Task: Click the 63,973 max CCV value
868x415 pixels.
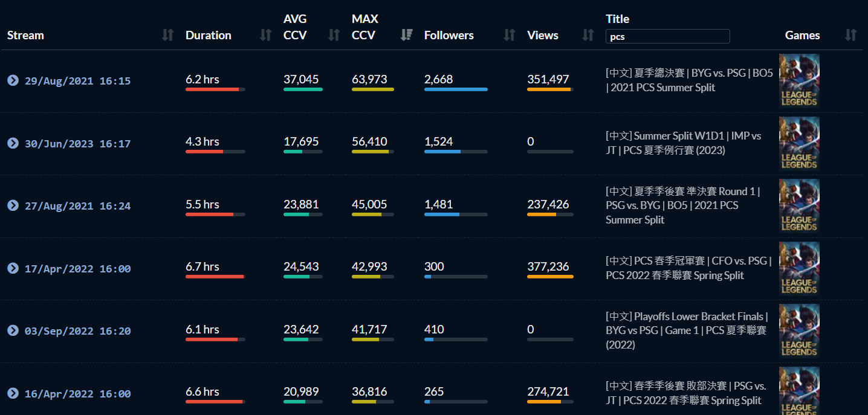Action: pyautogui.click(x=369, y=79)
